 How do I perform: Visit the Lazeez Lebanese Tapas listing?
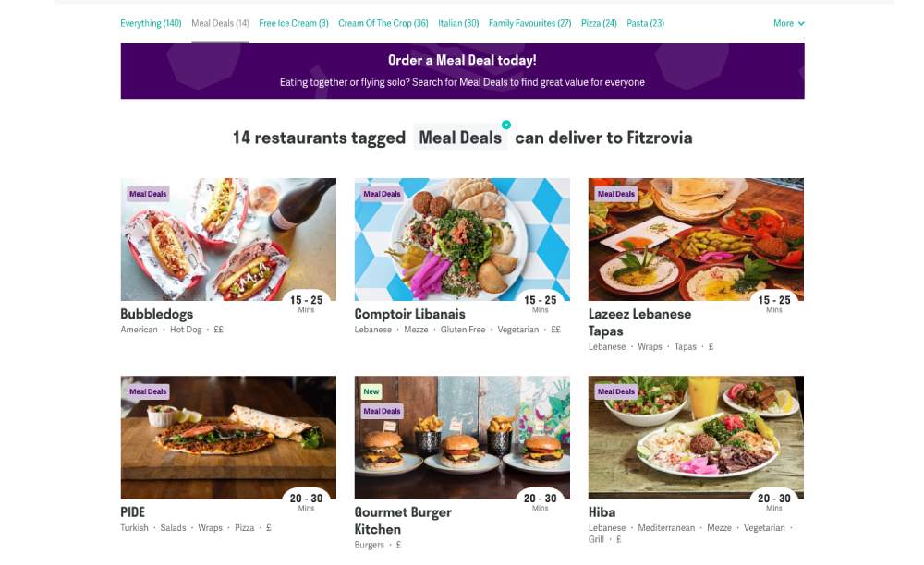[639, 321]
